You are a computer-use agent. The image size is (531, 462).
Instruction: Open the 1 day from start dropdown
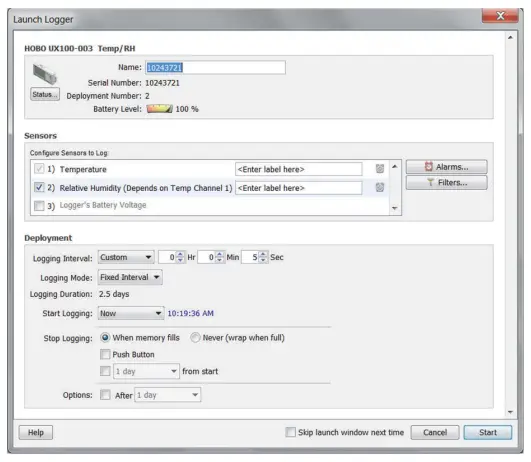146,371
